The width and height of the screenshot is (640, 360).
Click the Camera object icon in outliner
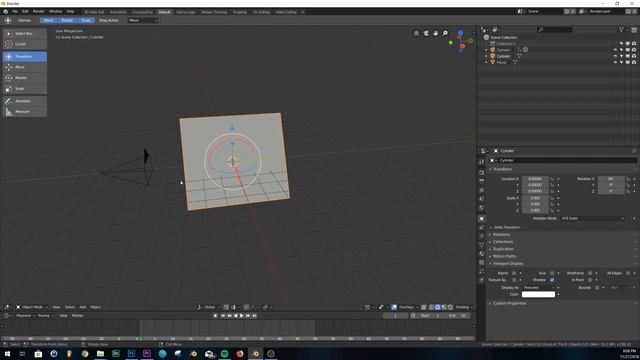pos(493,50)
